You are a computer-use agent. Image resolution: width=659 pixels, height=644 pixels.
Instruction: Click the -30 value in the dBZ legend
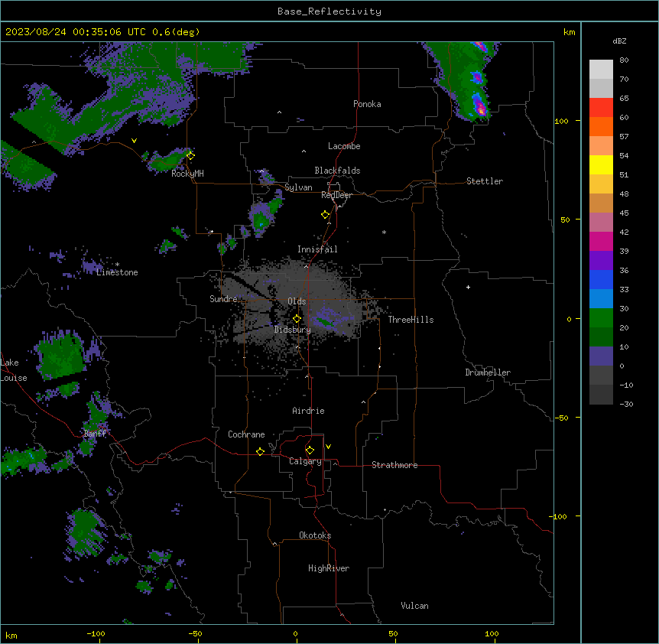pos(626,404)
